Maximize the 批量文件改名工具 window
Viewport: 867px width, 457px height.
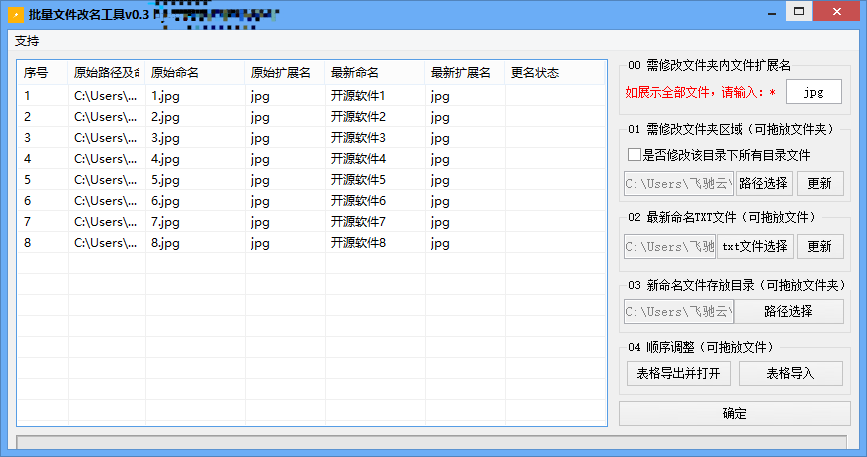(799, 11)
